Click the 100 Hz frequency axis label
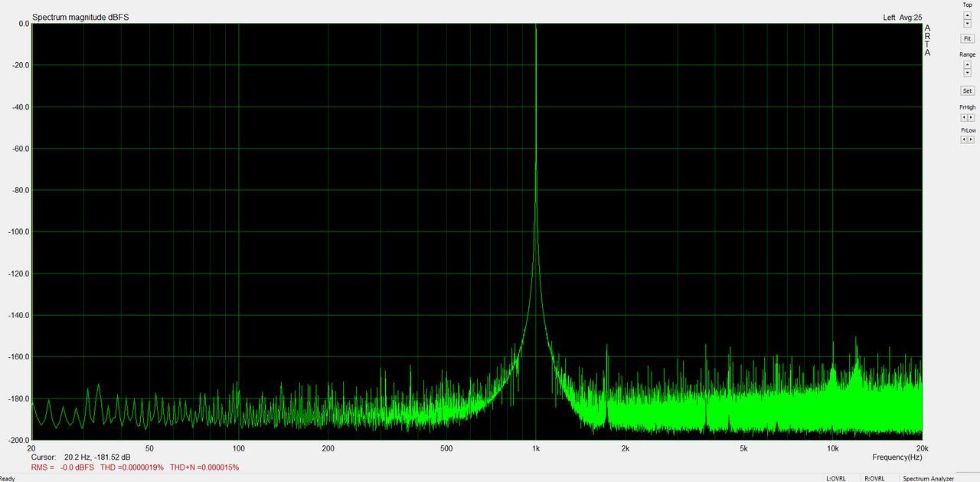The width and height of the screenshot is (980, 482). (x=239, y=448)
